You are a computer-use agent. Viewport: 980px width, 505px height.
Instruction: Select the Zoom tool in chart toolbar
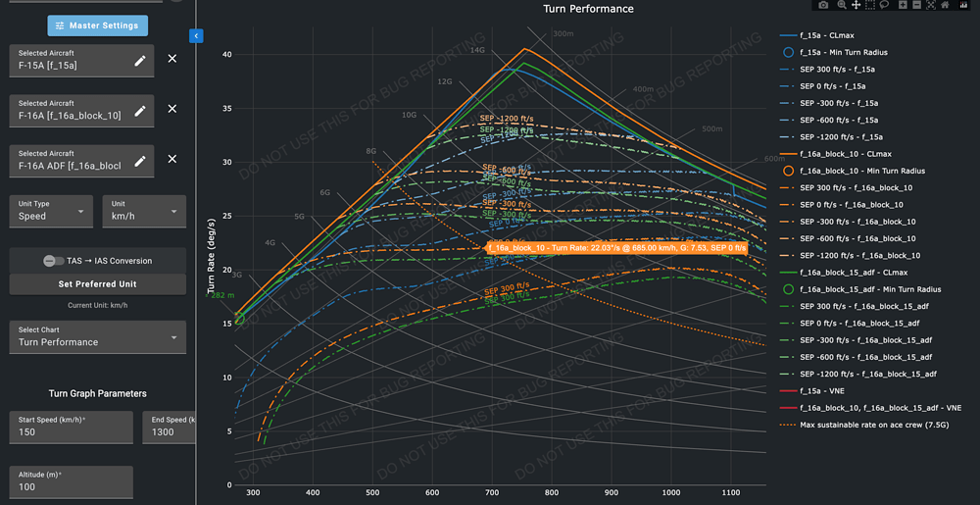pos(840,6)
